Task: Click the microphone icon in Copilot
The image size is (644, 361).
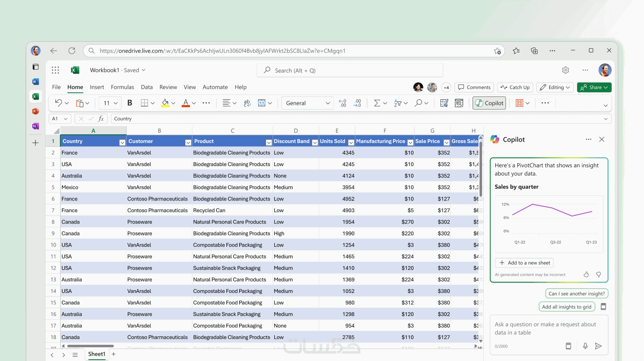Action: (585, 346)
